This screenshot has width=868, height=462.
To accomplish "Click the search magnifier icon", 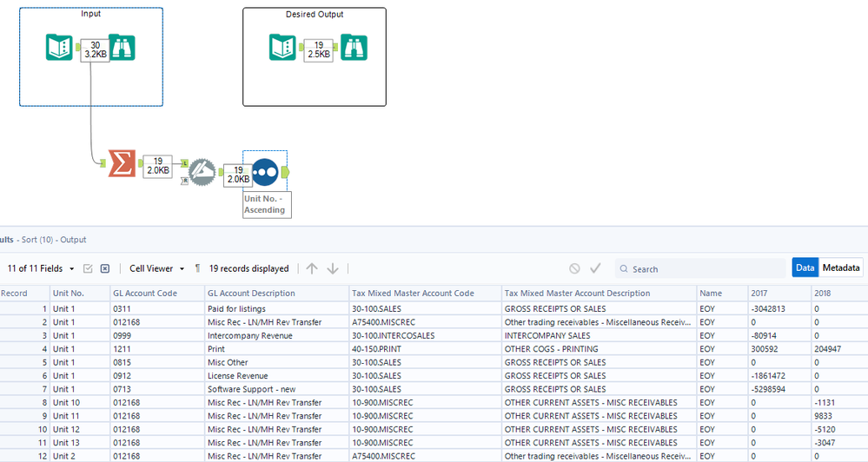I will click(x=624, y=269).
